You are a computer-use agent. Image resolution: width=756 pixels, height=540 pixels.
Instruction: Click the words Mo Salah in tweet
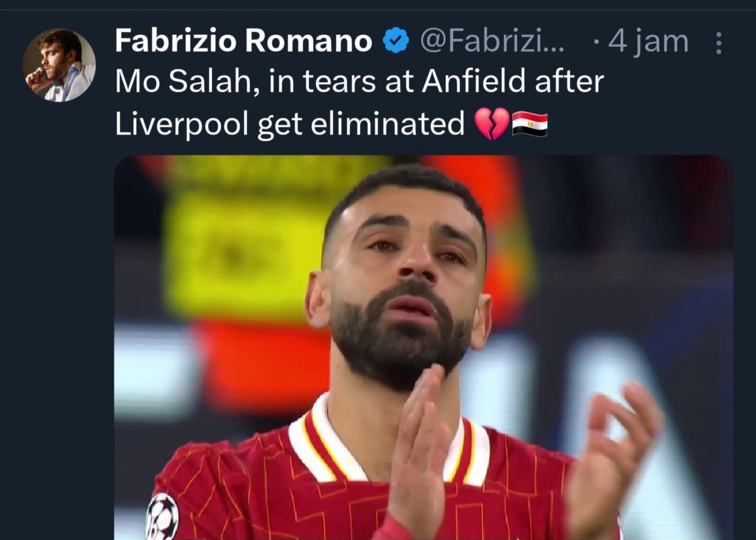[186, 81]
